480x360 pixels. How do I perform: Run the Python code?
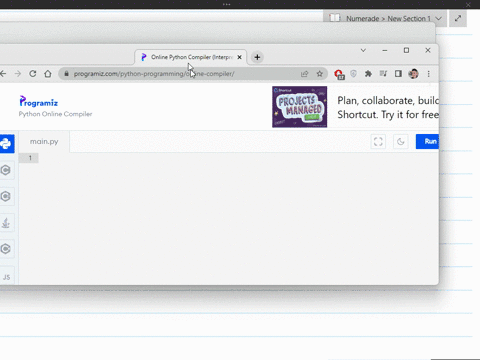[x=428, y=142]
